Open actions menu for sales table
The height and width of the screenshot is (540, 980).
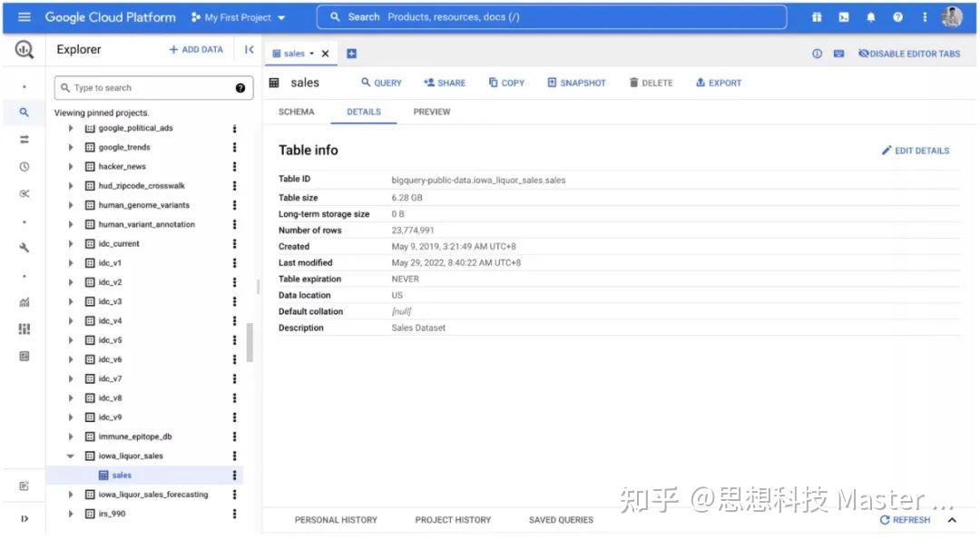coord(234,476)
